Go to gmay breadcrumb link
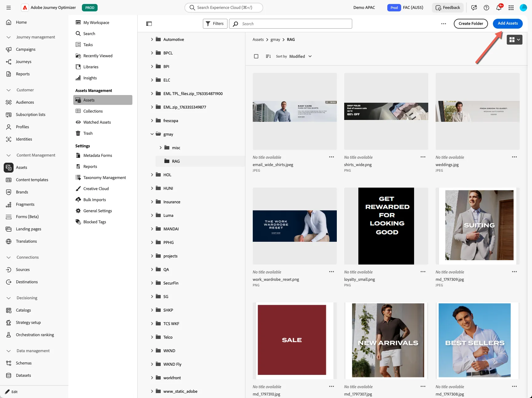Viewport: 532px width, 398px height. pyautogui.click(x=275, y=40)
